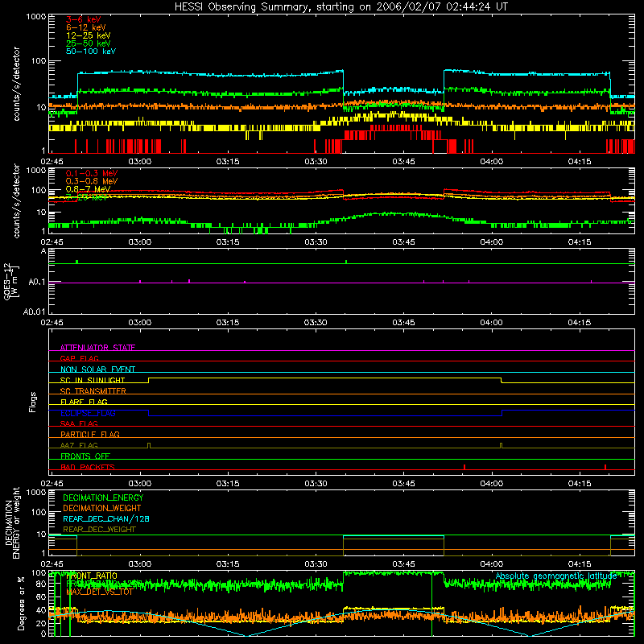Screen dimensions: 644x644
Task: Click the GOES-12 vertical axis label
Action: tap(11, 282)
